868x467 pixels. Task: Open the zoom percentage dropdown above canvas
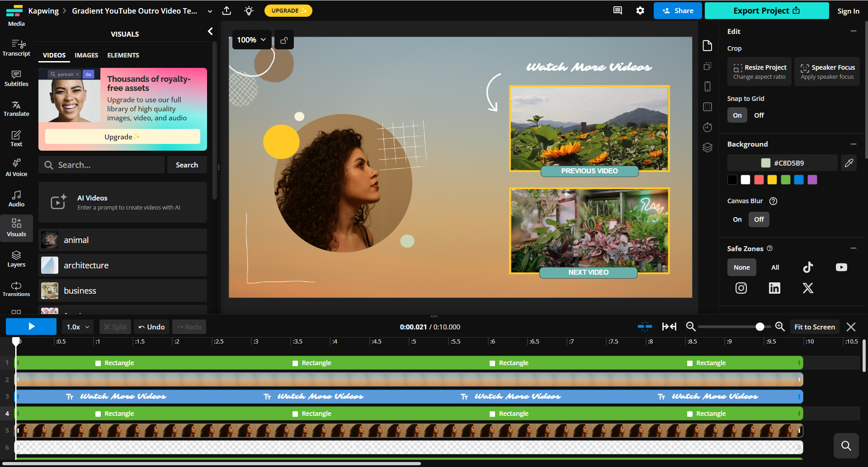tap(251, 40)
